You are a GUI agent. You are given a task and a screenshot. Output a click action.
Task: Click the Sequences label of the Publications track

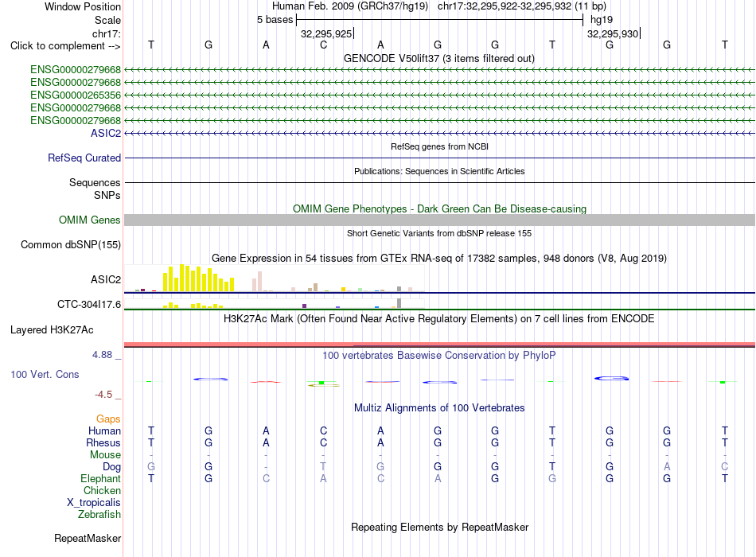95,182
